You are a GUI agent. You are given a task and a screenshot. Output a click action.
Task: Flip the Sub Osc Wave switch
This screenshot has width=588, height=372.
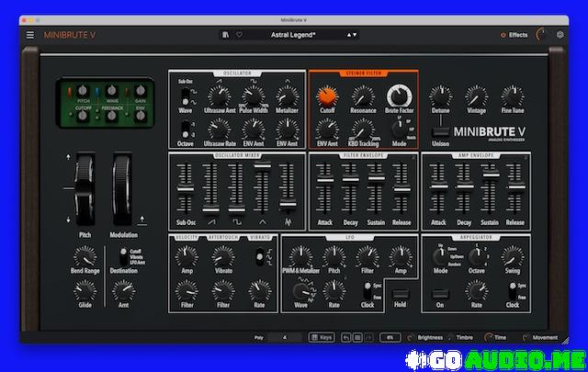(186, 96)
